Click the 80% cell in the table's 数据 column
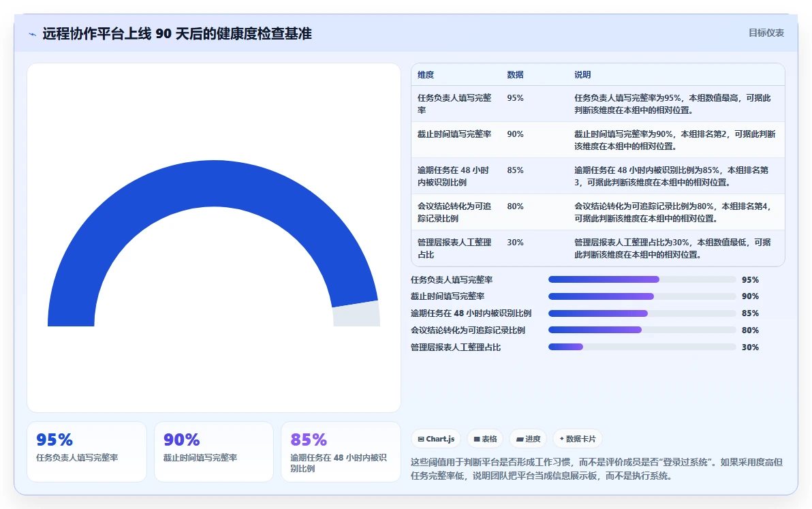 point(515,206)
